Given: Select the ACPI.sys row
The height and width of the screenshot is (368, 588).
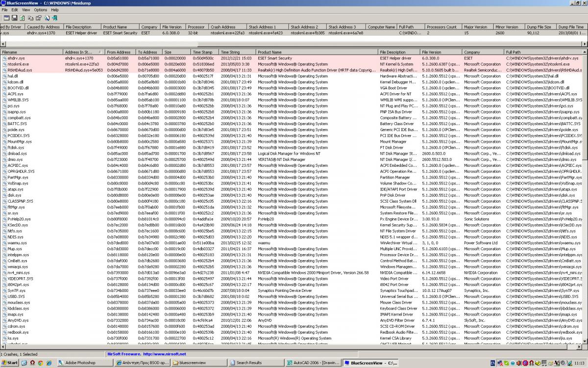Looking at the screenshot, I should (x=291, y=94).
